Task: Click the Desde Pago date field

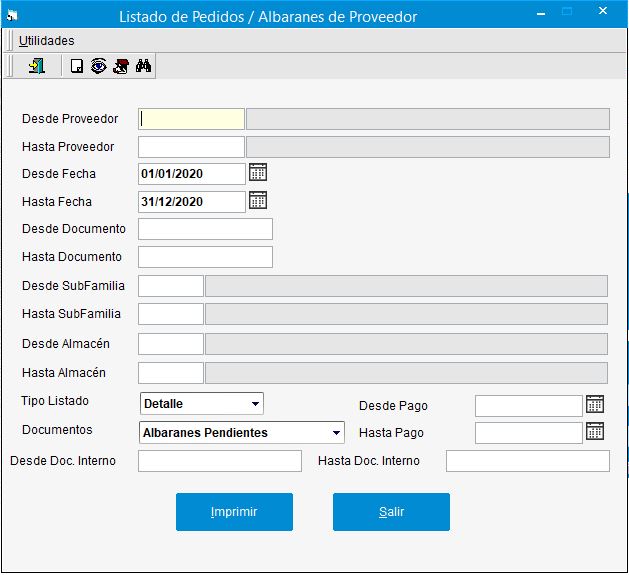Action: 529,406
